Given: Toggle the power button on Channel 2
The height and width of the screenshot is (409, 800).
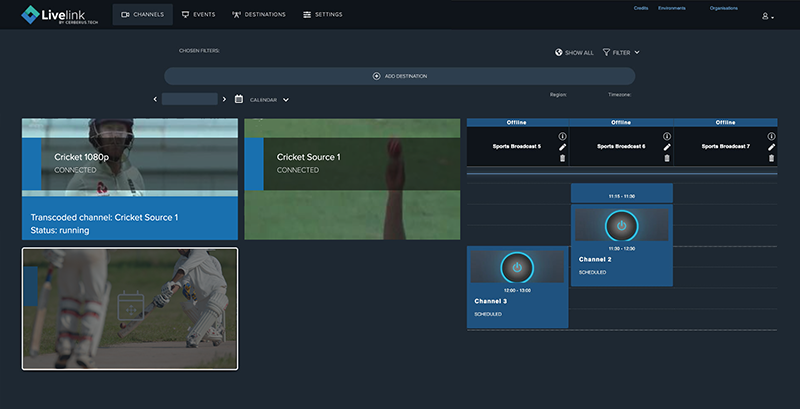Looking at the screenshot, I should (x=621, y=225).
